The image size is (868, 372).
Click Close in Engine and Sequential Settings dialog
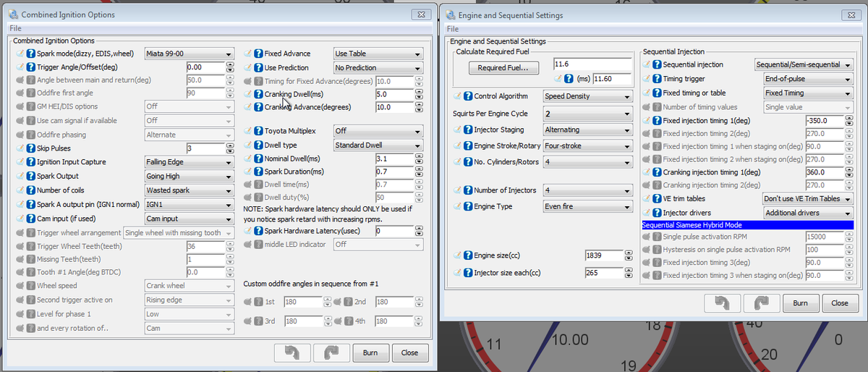pyautogui.click(x=839, y=303)
